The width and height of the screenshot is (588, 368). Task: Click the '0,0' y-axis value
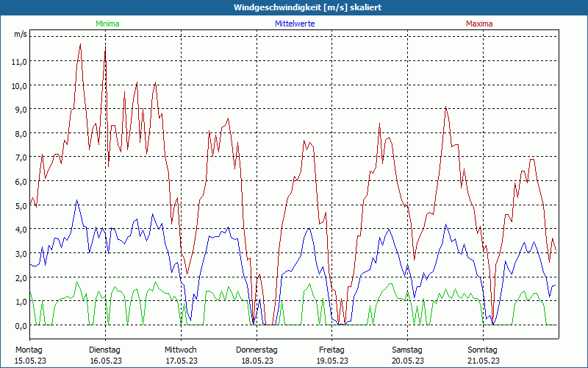click(21, 326)
